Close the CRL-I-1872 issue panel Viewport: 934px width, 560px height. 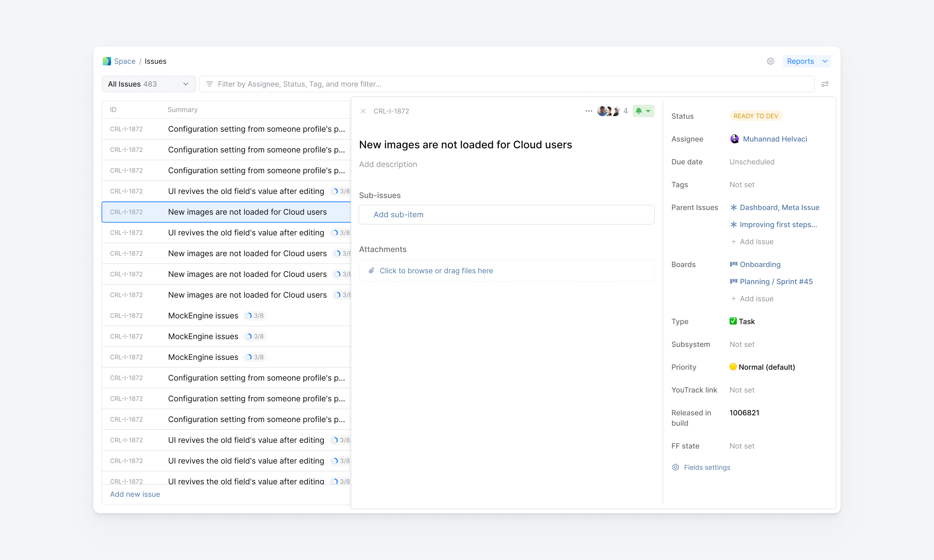coord(363,111)
